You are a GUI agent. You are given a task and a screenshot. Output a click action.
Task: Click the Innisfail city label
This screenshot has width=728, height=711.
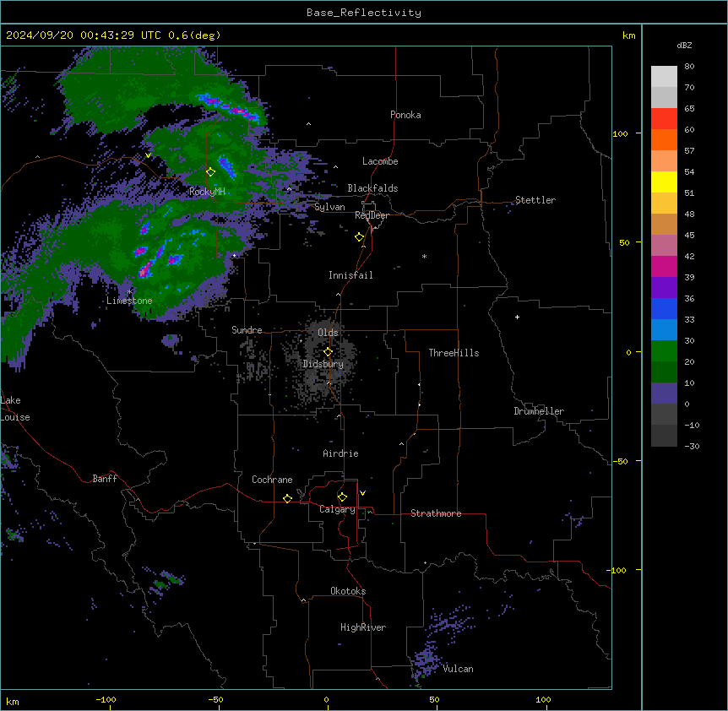pos(350,275)
